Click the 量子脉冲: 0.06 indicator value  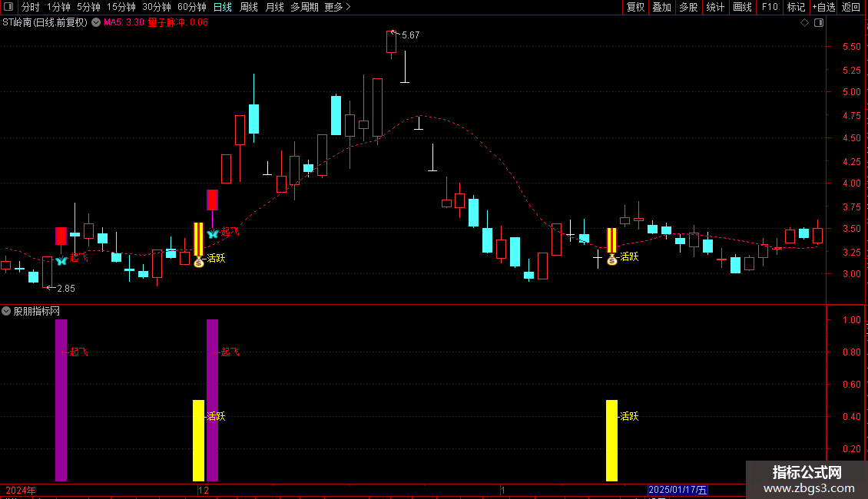point(177,23)
